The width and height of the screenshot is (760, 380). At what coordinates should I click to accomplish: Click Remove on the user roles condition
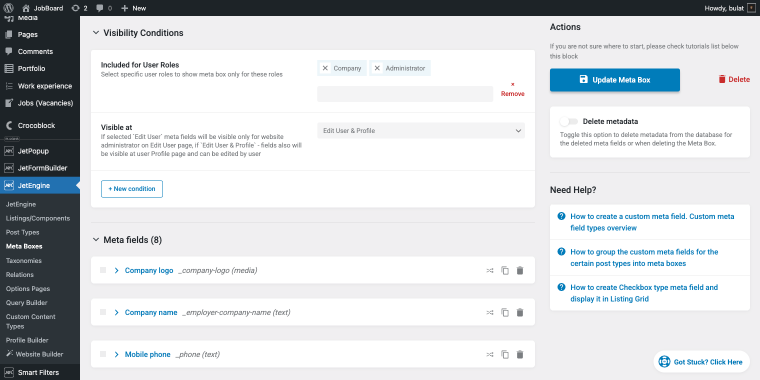point(512,90)
